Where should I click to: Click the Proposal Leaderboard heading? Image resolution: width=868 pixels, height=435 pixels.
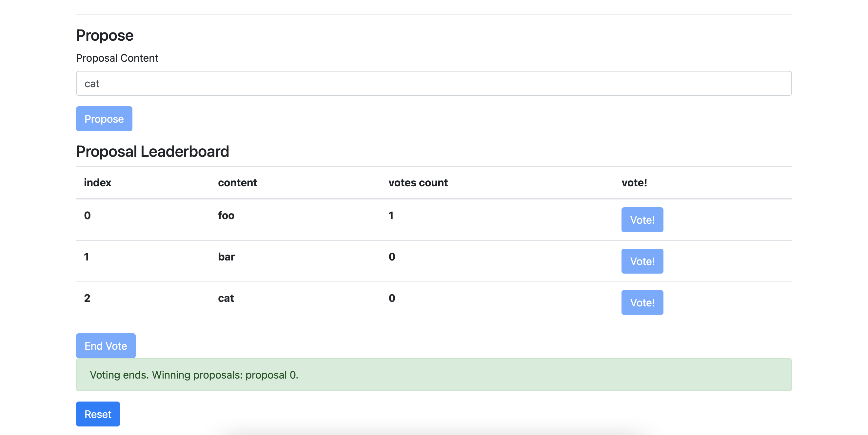pos(152,152)
